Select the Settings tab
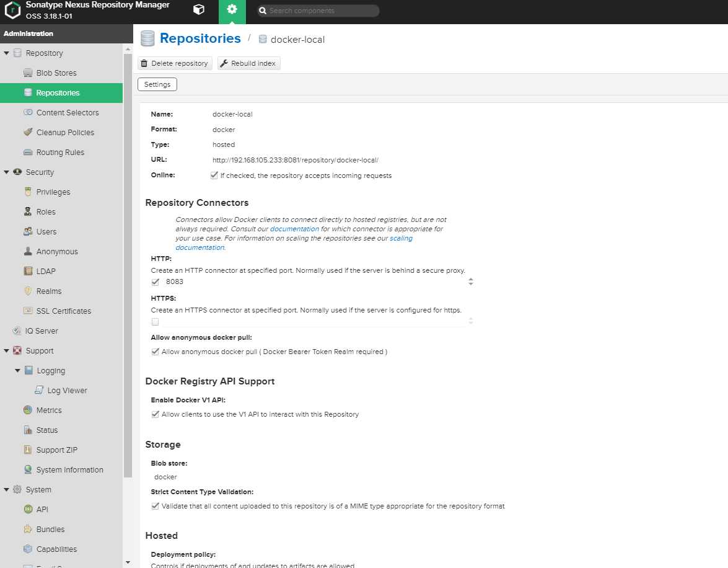This screenshot has width=728, height=568. coord(157,84)
